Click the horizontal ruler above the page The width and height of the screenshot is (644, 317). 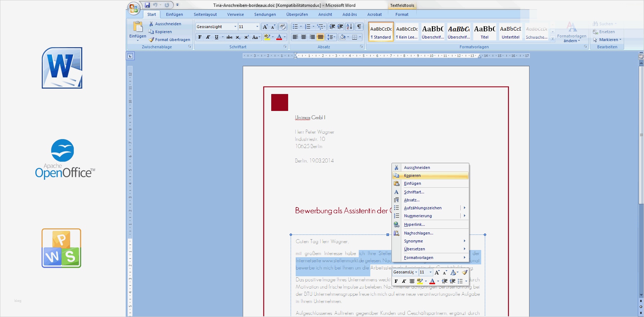[386, 56]
